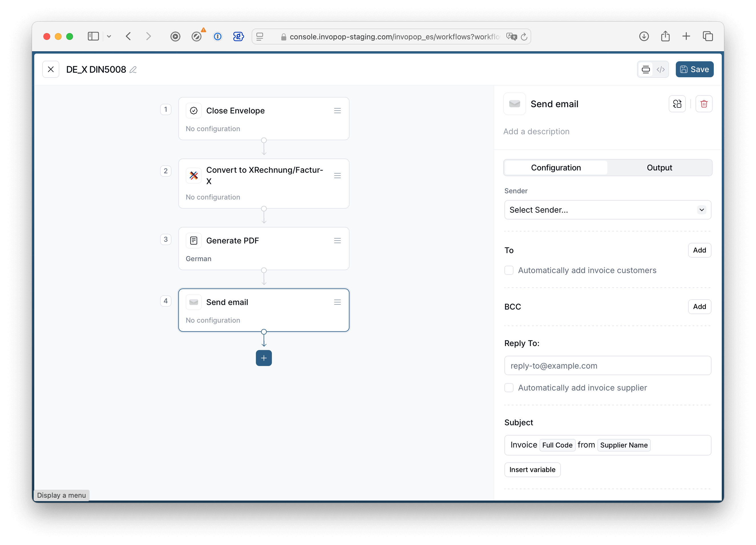Show Safari downloads
Viewport: 756px width, 545px height.
click(x=644, y=36)
